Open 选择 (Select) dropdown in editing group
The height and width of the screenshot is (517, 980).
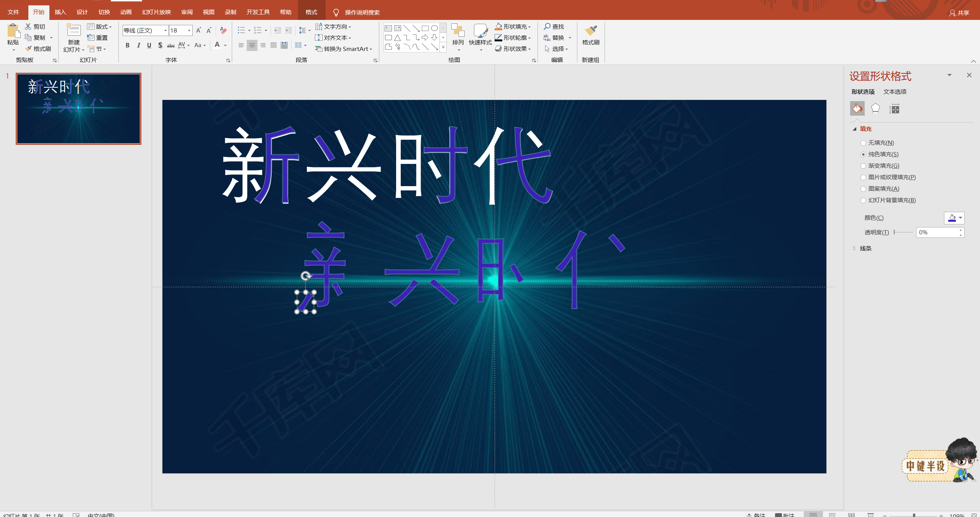(x=556, y=49)
